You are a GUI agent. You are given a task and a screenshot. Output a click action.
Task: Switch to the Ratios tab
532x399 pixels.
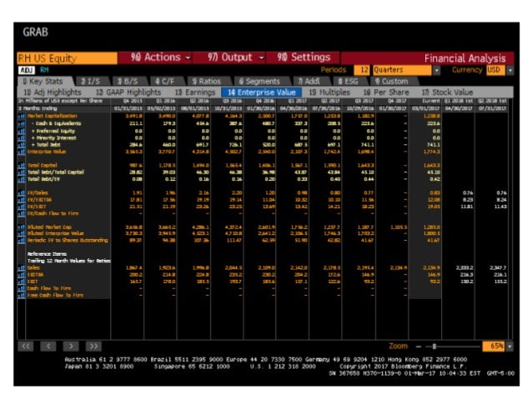(206, 82)
